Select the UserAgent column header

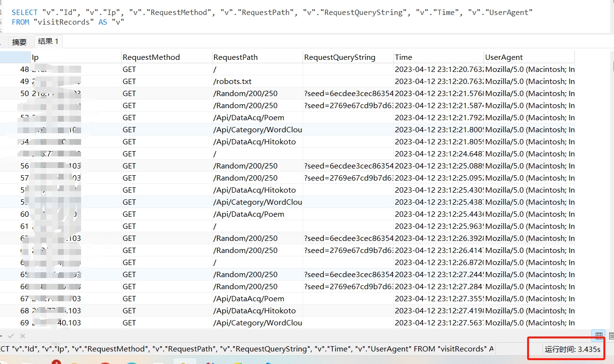529,57
